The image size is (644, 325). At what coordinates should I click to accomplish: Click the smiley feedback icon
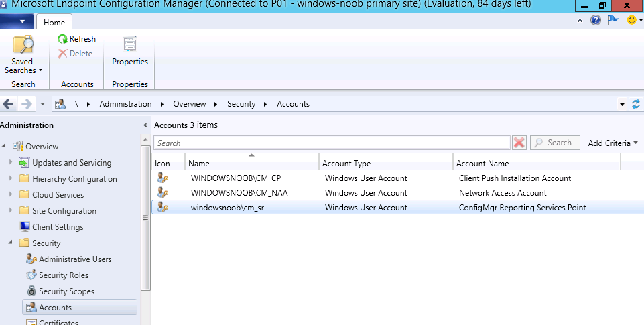(x=632, y=20)
